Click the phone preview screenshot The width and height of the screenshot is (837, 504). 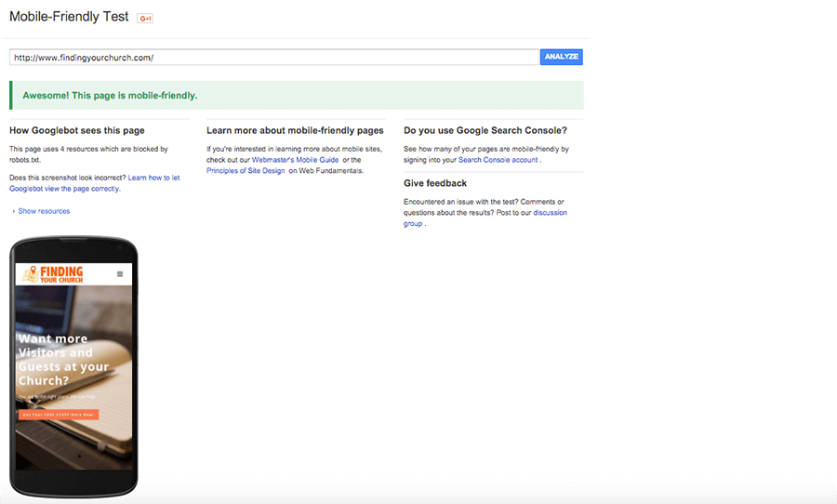coord(73,366)
